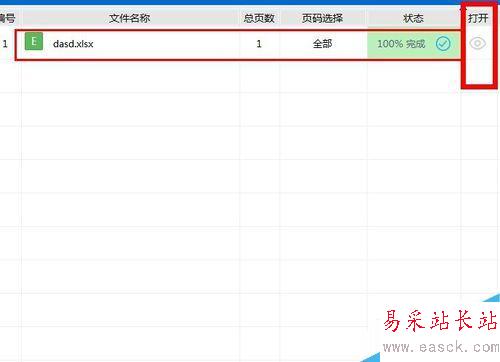Screen dimensions: 500x362
Task: Click the 打开 column header
Action: pos(478,18)
